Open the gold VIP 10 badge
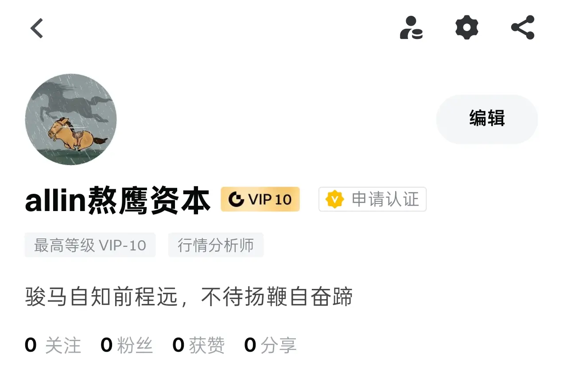 tap(260, 199)
